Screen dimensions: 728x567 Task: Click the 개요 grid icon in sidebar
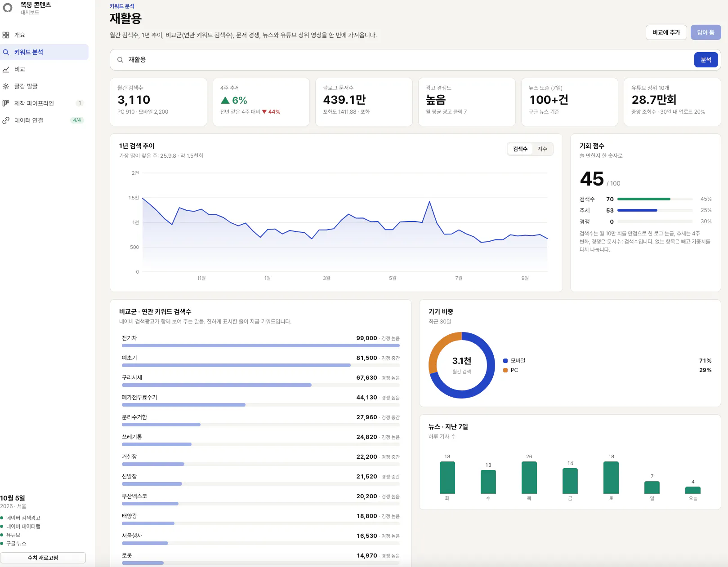tap(6, 35)
